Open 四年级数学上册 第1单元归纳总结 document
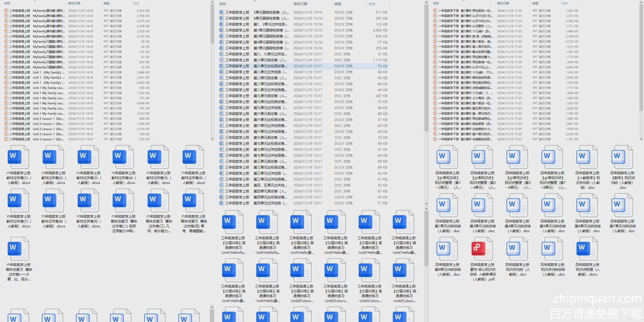This screenshot has height=322, width=644. click(447, 205)
